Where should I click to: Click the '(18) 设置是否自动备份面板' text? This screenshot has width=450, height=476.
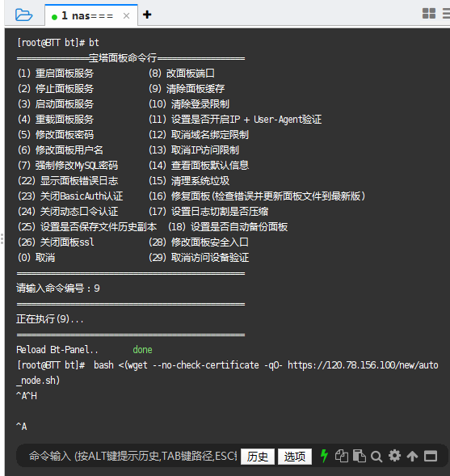(x=228, y=227)
